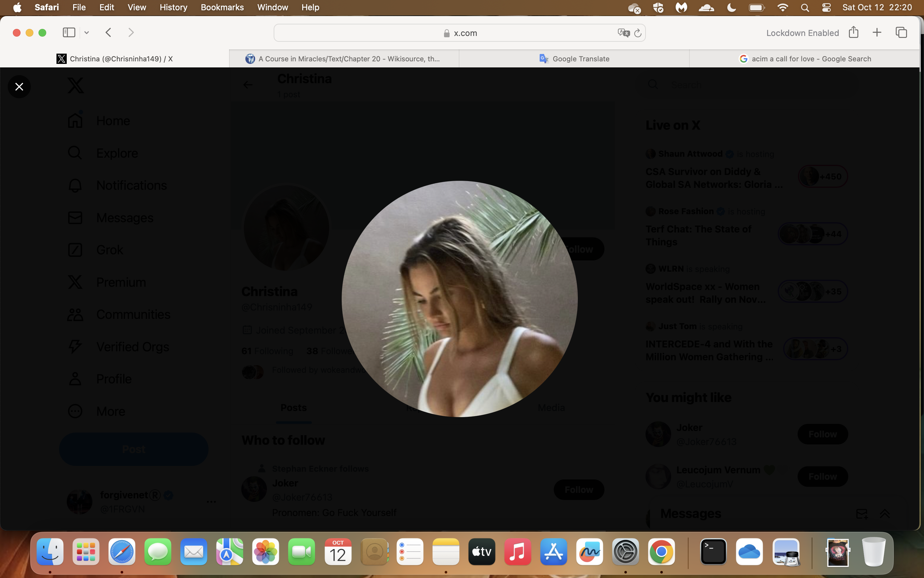The width and height of the screenshot is (924, 578).
Task: Expand the Messages drawer
Action: tap(885, 514)
